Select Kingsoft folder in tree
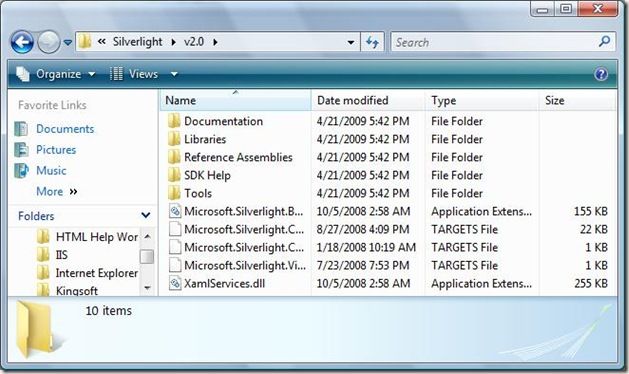The image size is (629, 374). pos(77,291)
